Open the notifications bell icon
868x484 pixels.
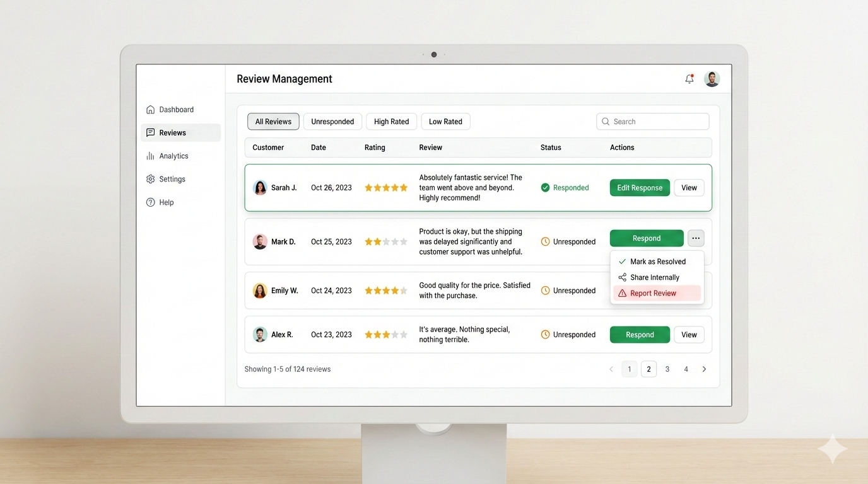pos(689,78)
